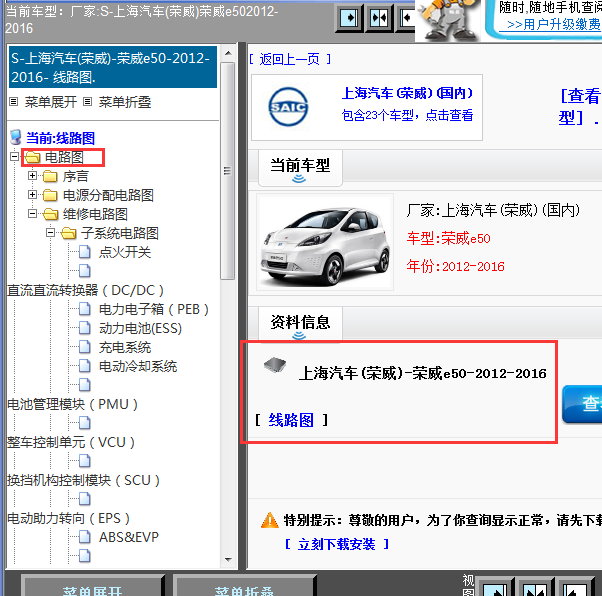This screenshot has height=596, width=602.
Task: Click the 返回上一页 link
Action: click(289, 59)
